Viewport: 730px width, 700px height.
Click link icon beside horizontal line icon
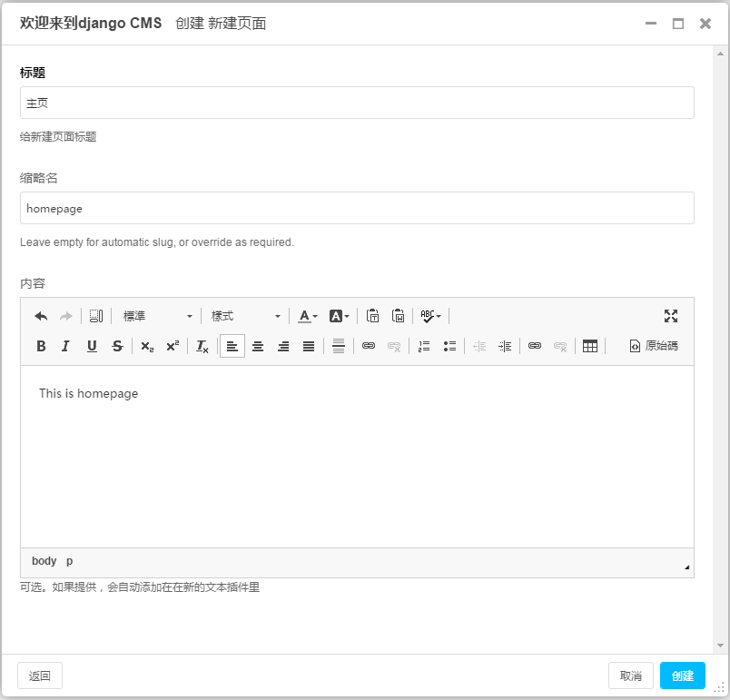click(369, 346)
